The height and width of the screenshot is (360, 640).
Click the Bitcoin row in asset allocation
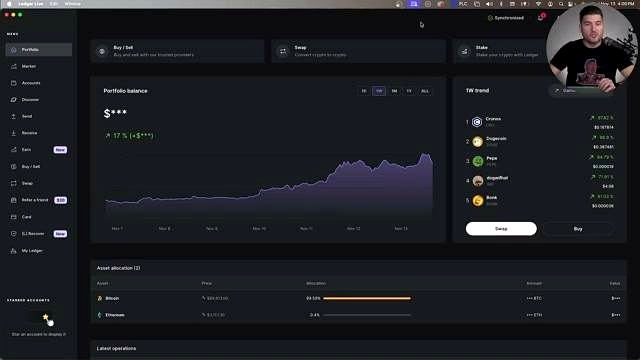(x=358, y=298)
